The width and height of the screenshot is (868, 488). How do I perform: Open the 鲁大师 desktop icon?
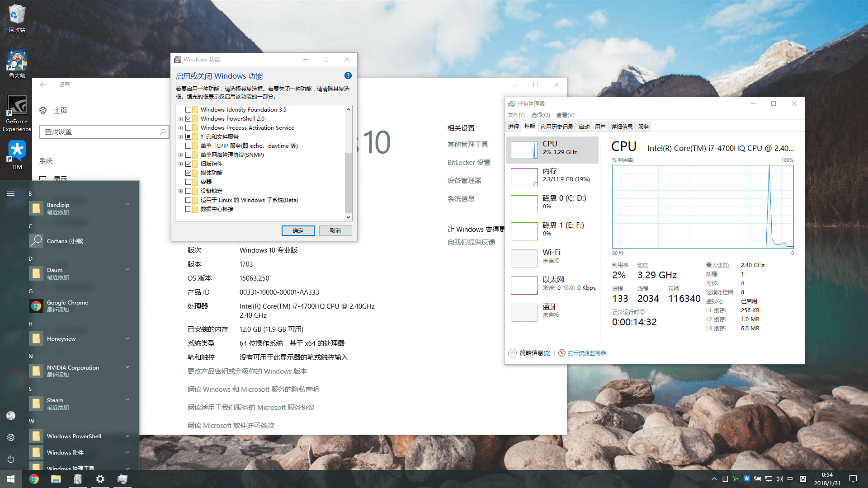click(17, 63)
